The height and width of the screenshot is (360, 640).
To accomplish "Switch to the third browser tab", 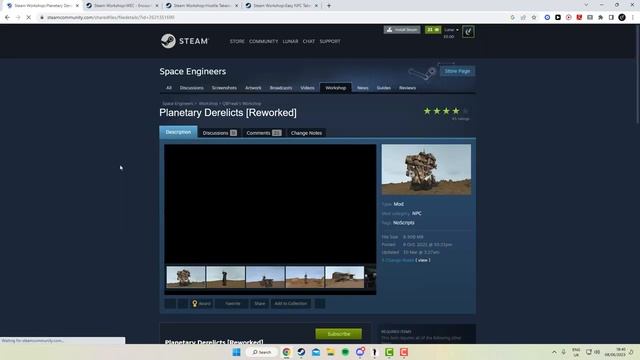I will point(202,6).
